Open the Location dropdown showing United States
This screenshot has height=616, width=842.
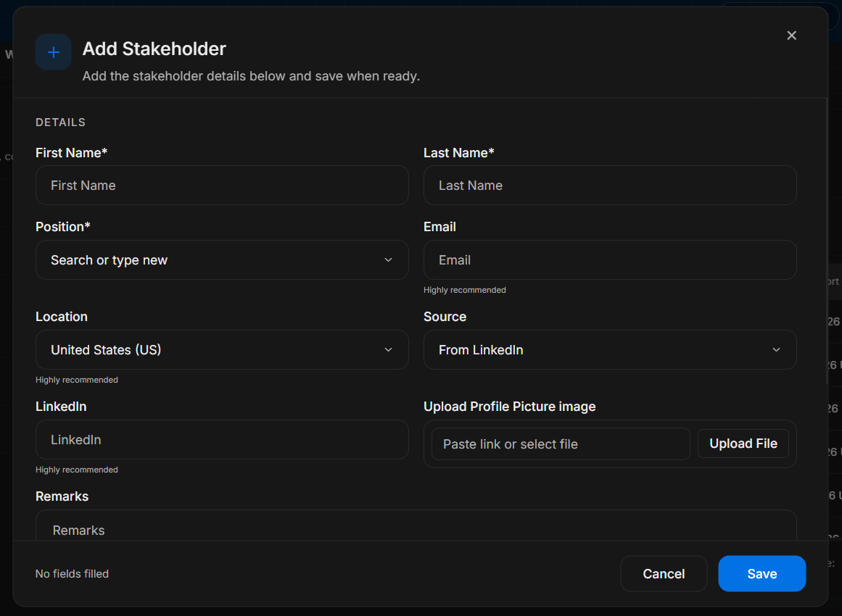(x=222, y=350)
